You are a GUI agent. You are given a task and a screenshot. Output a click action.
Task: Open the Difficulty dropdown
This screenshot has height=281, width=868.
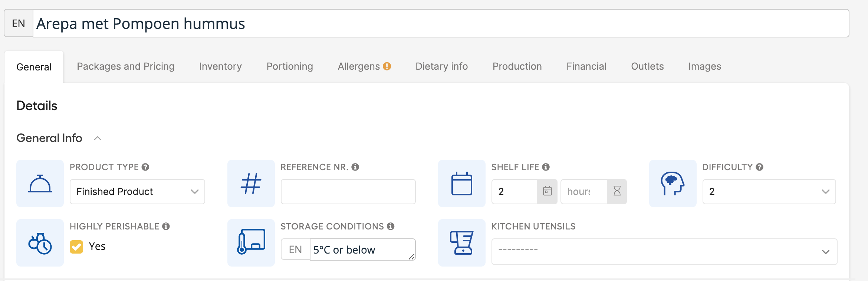(769, 192)
